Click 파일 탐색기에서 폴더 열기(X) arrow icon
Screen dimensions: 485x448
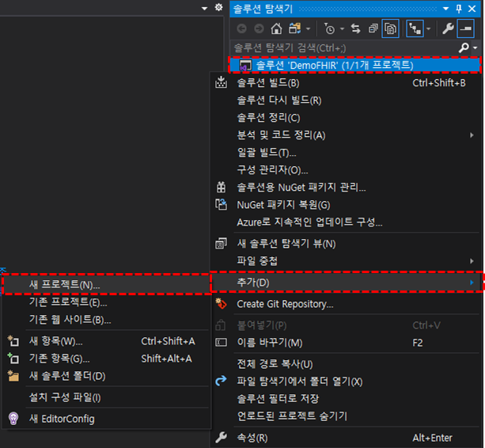point(221,381)
